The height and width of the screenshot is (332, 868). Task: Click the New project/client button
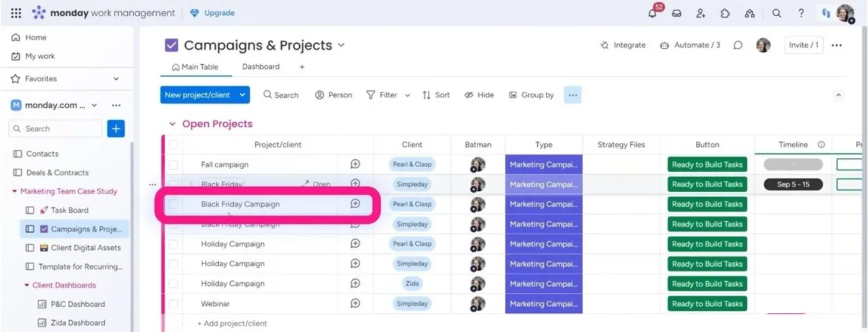[x=197, y=95]
